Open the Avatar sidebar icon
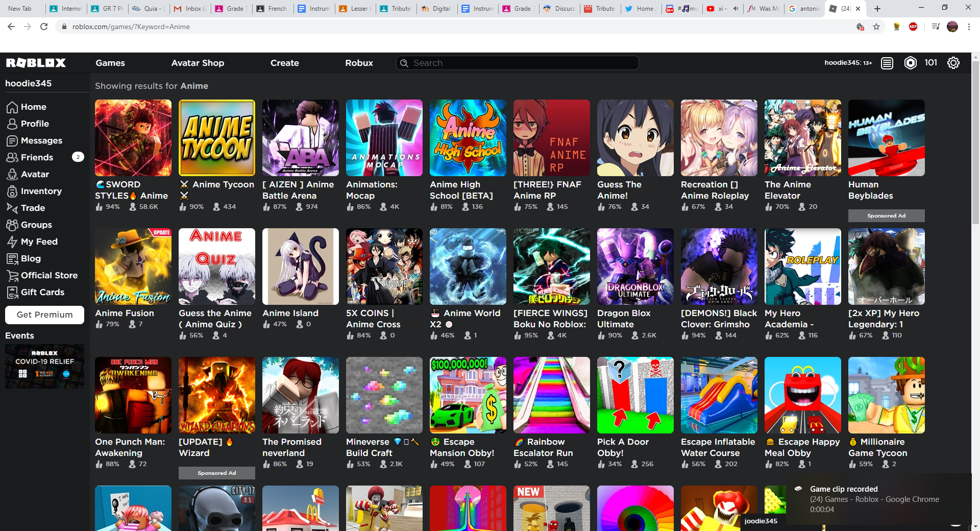Image resolution: width=980 pixels, height=531 pixels. [12, 175]
